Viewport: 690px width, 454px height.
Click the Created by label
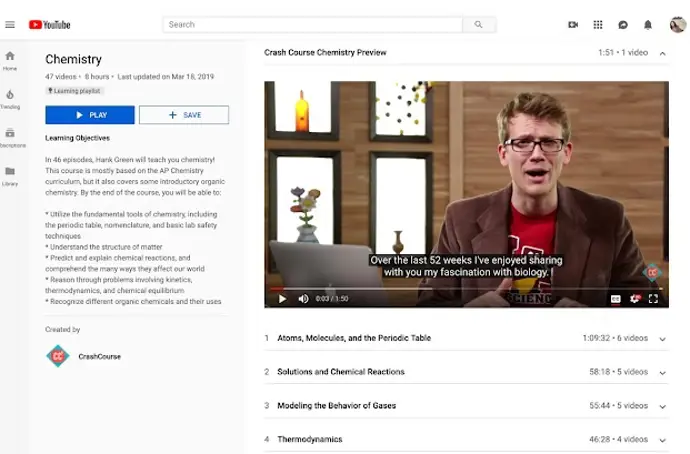tap(62, 330)
